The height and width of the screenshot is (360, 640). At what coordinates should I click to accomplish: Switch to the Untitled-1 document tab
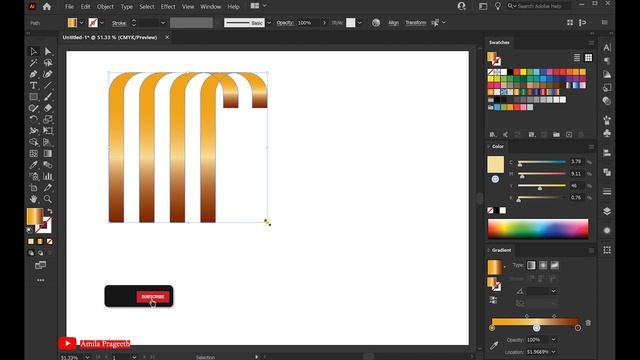tap(110, 37)
